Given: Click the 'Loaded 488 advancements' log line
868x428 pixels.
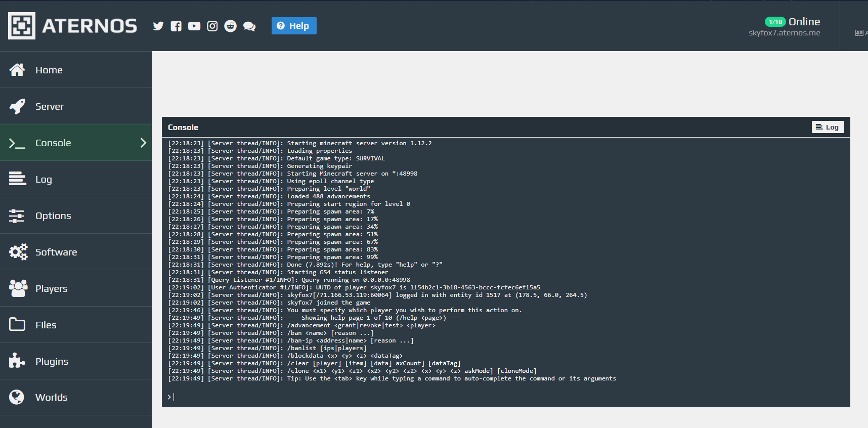Looking at the screenshot, I should [269, 196].
